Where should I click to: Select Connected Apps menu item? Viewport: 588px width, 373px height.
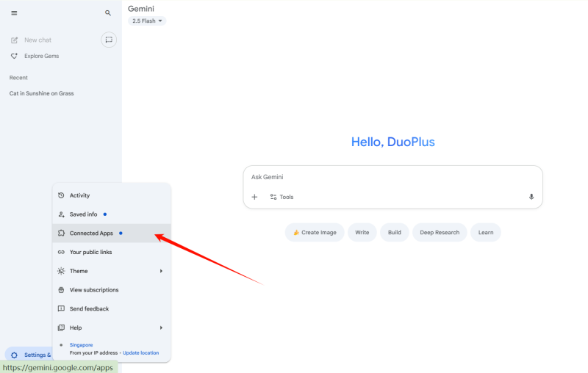pos(91,233)
